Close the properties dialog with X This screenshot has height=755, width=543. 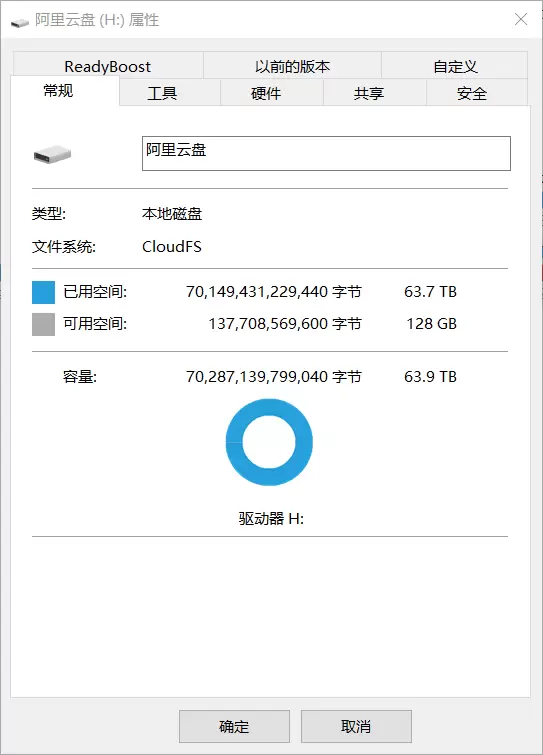(x=521, y=19)
